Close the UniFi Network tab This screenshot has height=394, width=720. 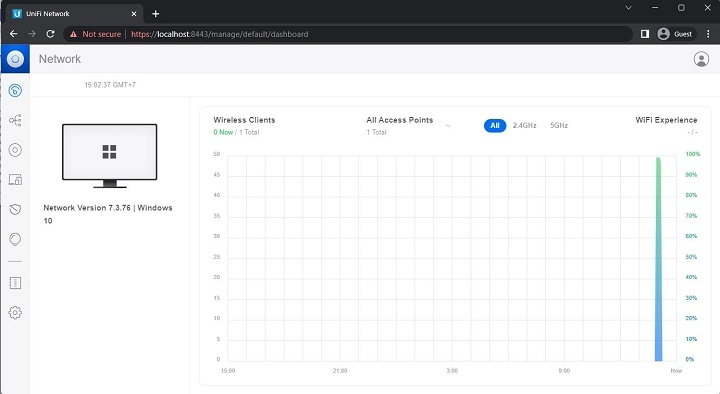pos(134,14)
